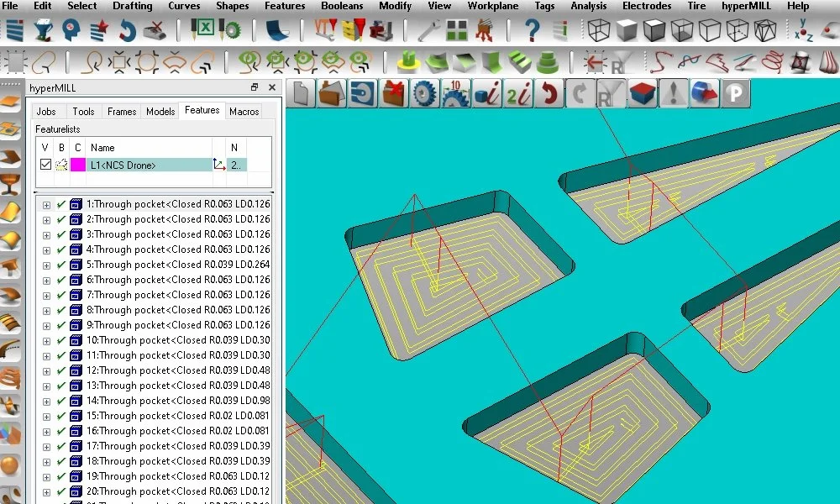Click the green staircase shape icon

coord(519,62)
